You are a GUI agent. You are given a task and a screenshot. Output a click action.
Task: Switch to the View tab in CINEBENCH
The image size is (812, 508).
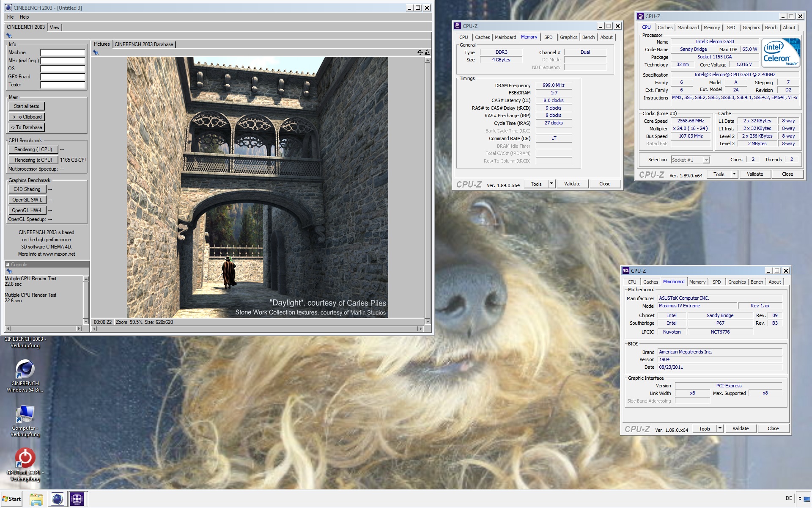[x=55, y=28]
